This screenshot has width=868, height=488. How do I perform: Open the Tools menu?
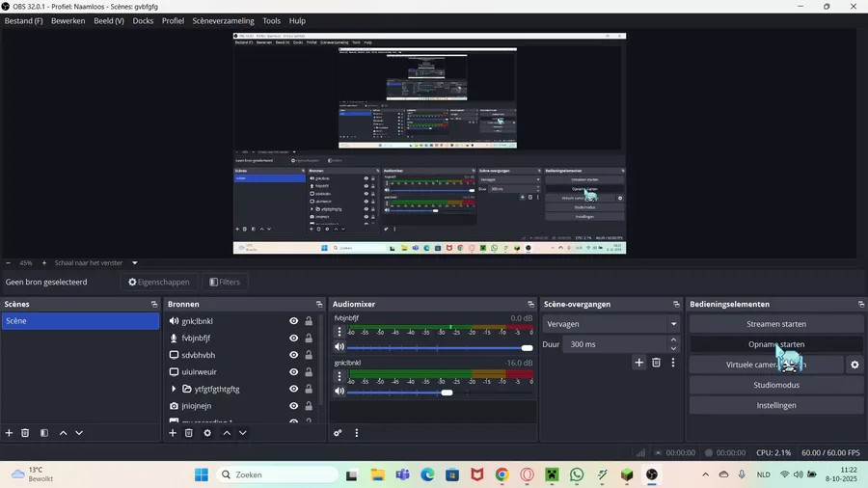[x=271, y=20]
